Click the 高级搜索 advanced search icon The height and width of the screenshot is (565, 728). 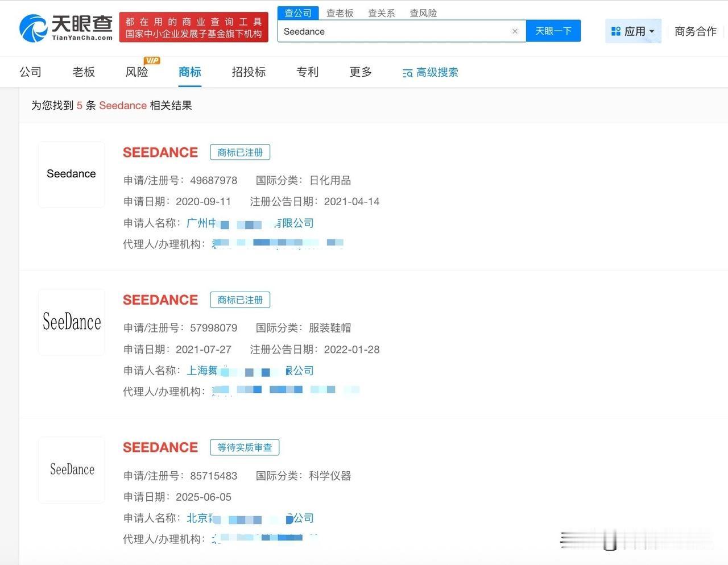(x=407, y=73)
